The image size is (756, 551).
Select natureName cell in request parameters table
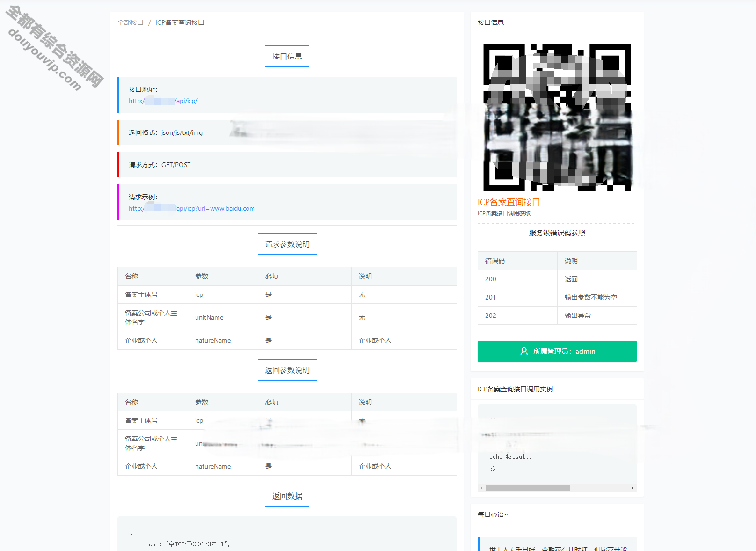point(223,340)
